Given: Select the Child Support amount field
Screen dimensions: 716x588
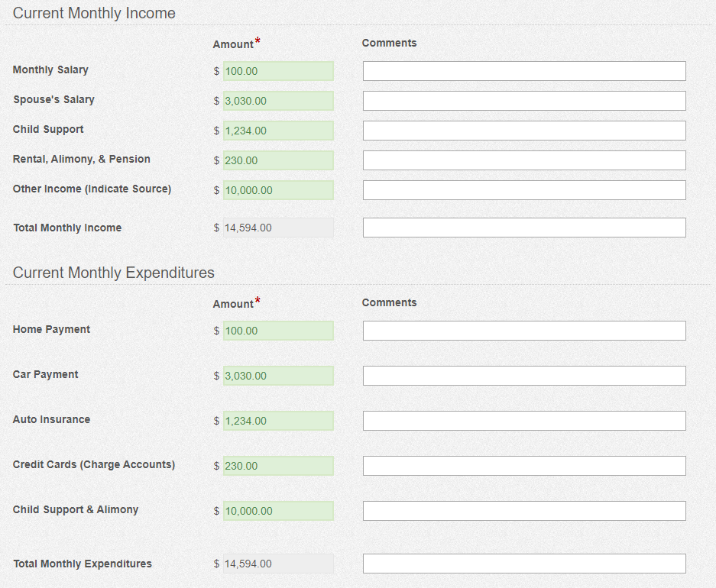Looking at the screenshot, I should click(278, 131).
